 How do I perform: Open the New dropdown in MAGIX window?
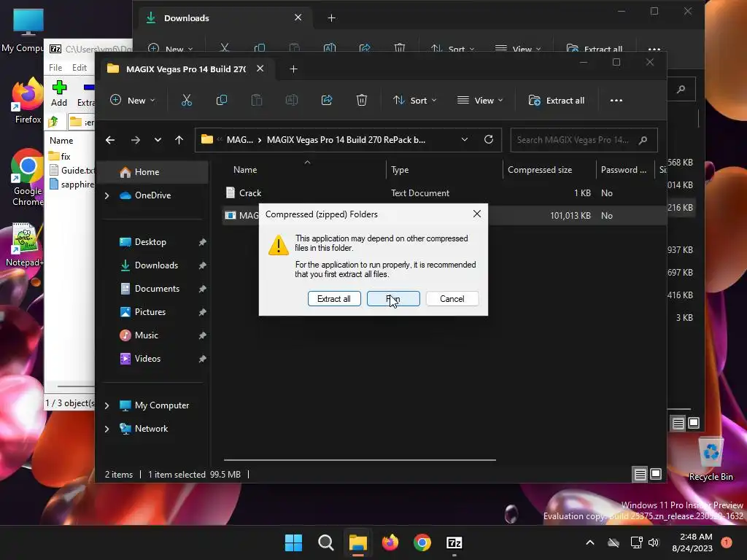pos(133,100)
